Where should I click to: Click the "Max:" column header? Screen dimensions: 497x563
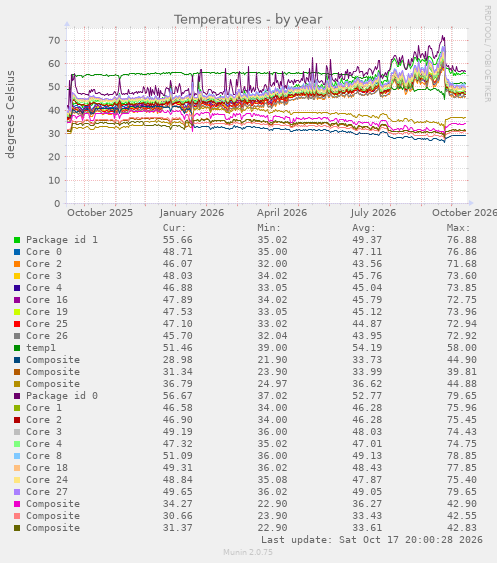(x=459, y=228)
